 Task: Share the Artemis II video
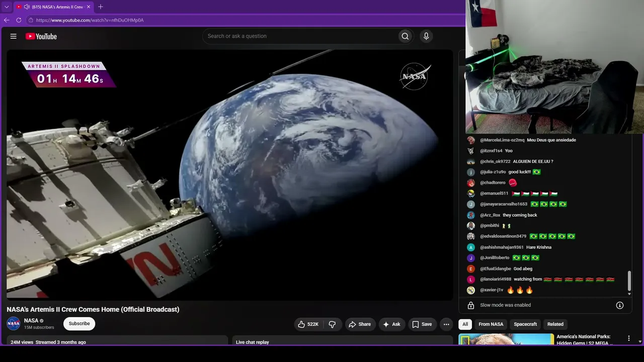(360, 324)
